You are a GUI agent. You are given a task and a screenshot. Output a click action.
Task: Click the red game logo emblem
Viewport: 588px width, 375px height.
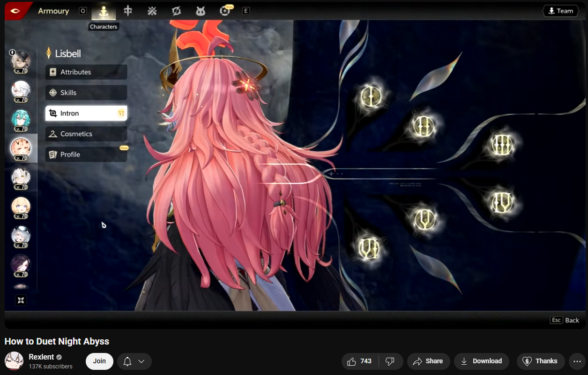point(16,11)
